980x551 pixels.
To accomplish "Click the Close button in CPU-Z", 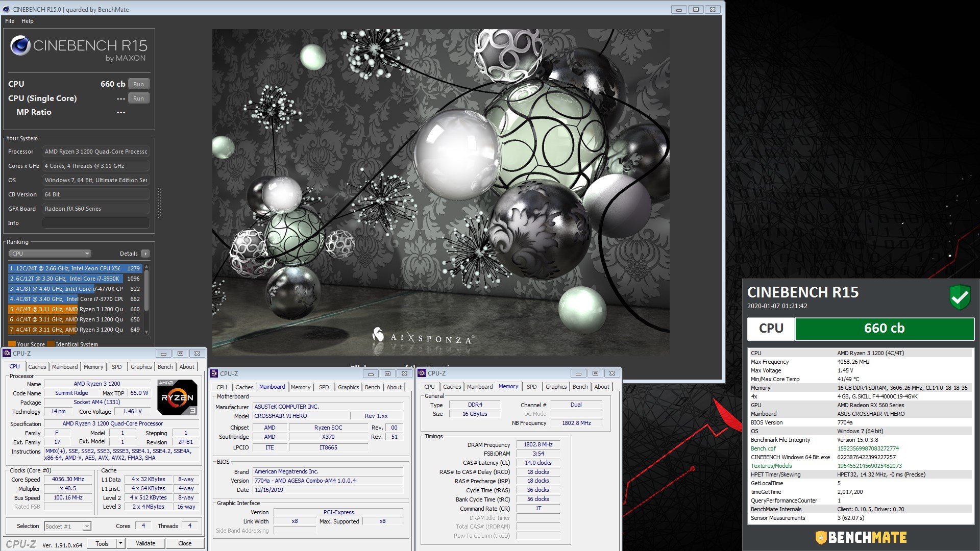I will tap(185, 543).
